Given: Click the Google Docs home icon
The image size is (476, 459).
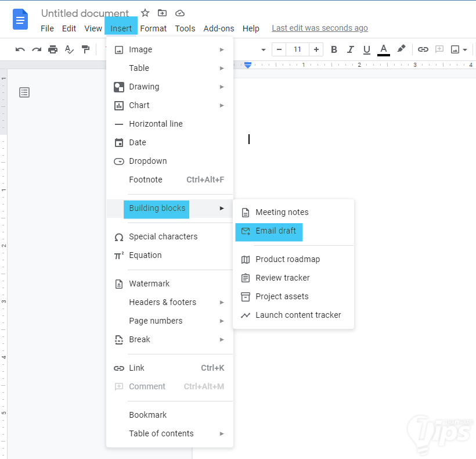Looking at the screenshot, I should pyautogui.click(x=20, y=19).
